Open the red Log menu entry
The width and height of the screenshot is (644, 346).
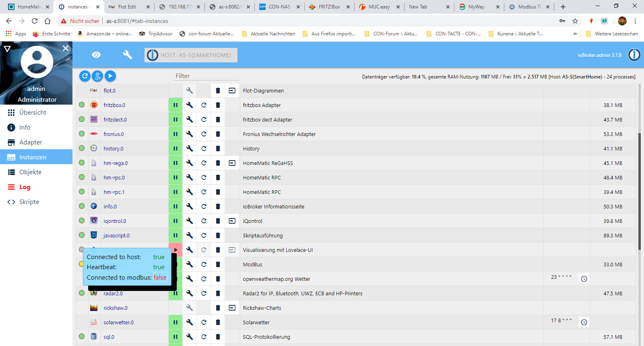[36, 187]
